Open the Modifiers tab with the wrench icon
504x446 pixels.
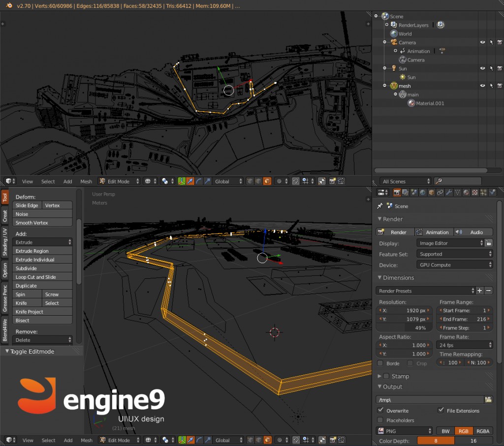pos(449,192)
